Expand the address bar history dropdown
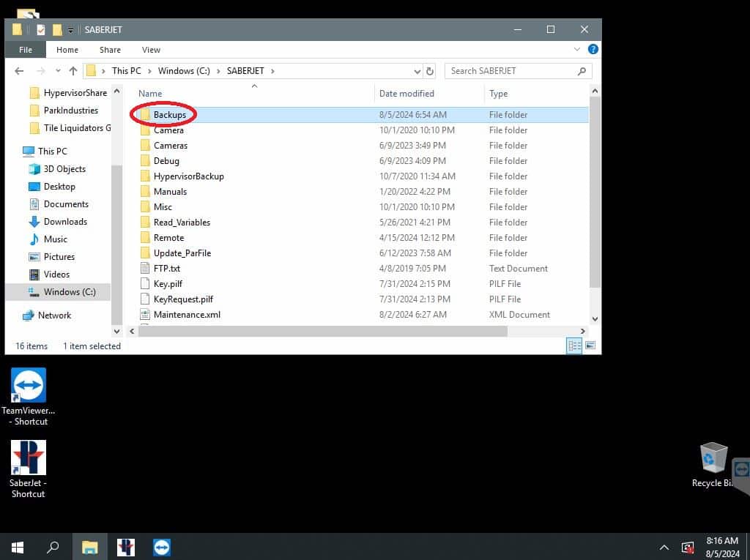This screenshot has width=750, height=560. (417, 71)
